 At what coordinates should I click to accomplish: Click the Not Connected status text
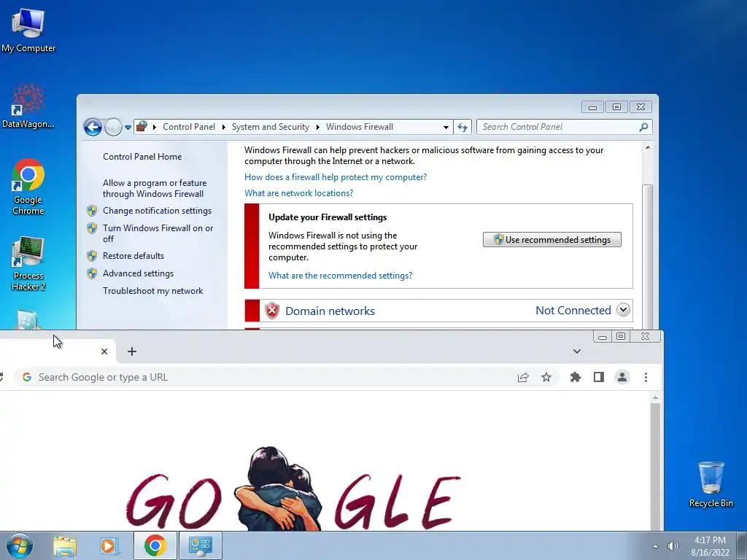[573, 311]
